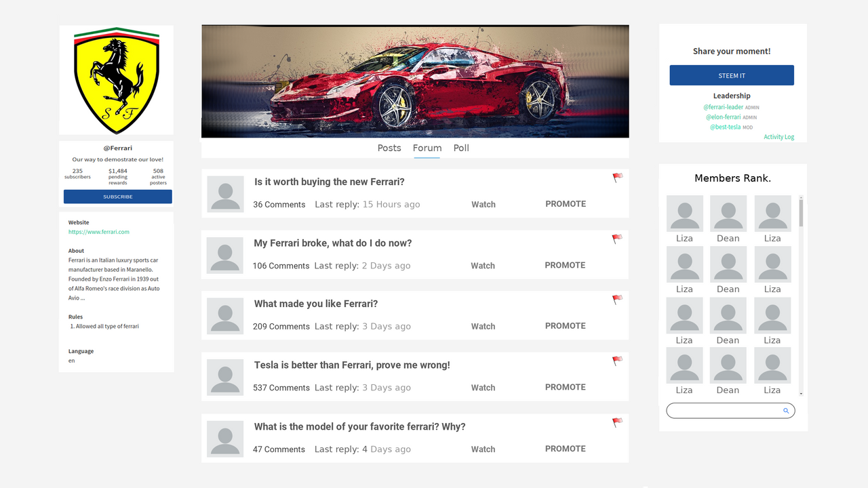Promote the "Is it worth buying the new Ferrari?" thread

tap(566, 203)
